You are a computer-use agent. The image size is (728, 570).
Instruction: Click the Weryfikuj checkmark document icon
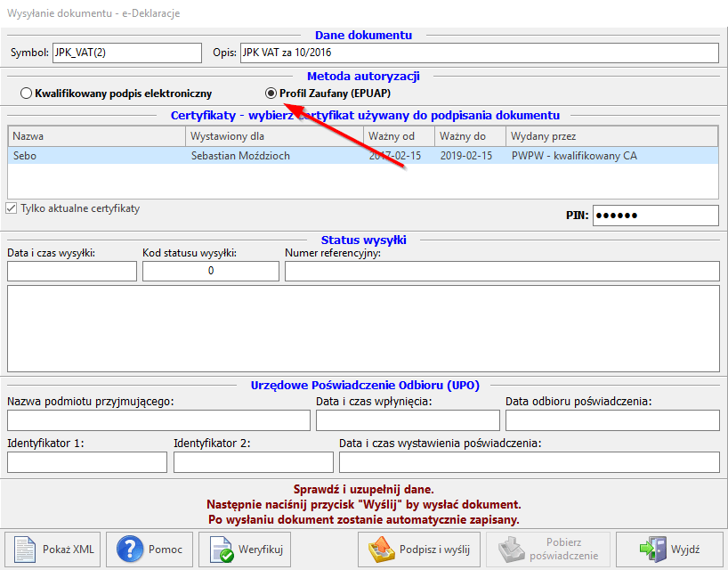coord(222,550)
